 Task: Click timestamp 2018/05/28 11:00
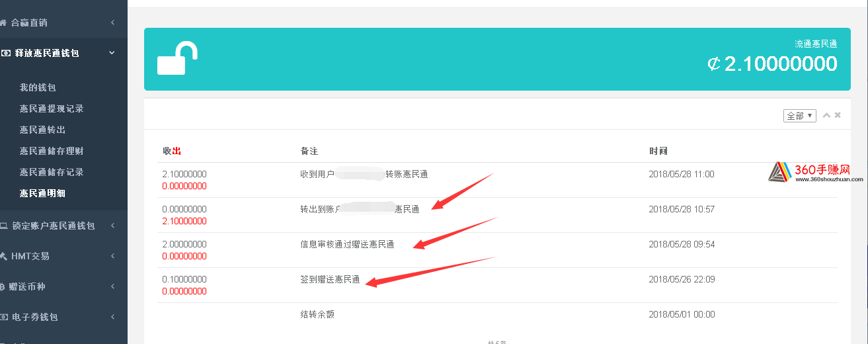pos(682,174)
